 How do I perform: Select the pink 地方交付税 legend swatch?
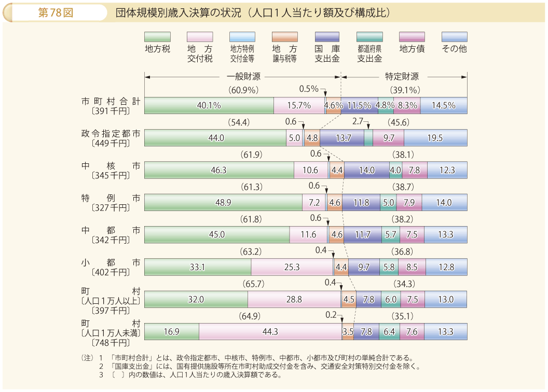point(200,37)
